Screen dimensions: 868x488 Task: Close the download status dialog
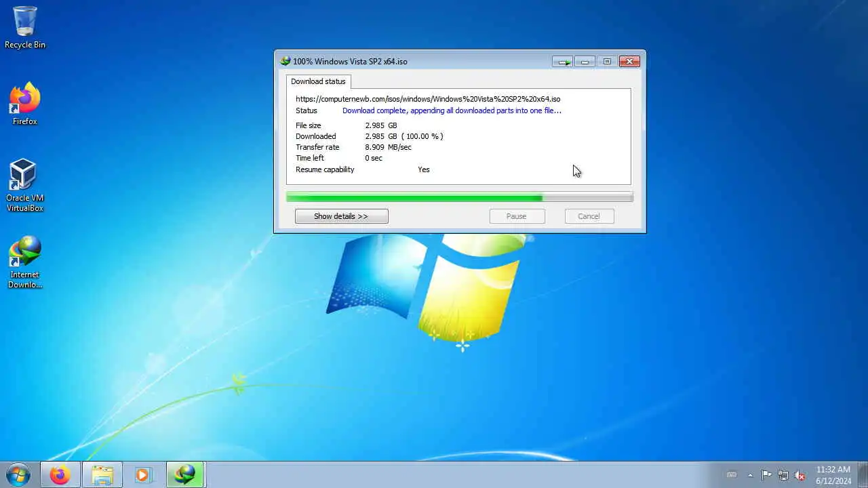click(630, 62)
